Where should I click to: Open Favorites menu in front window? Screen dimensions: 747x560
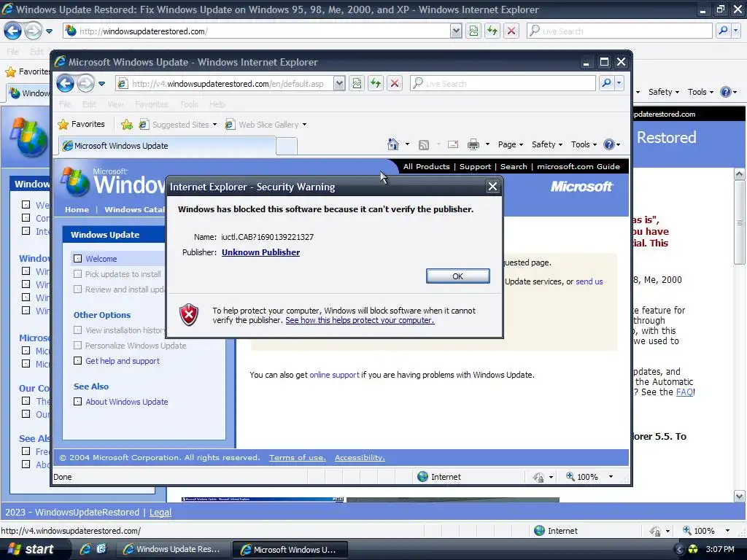click(x=152, y=104)
